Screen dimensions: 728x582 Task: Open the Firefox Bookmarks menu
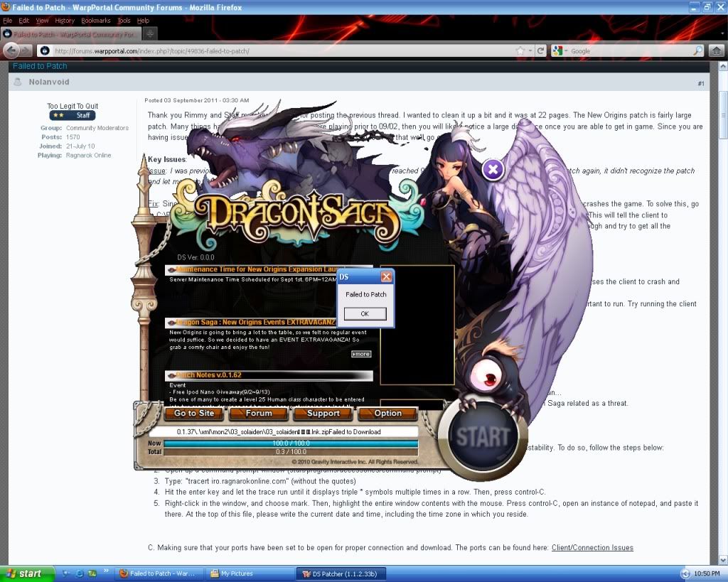[x=96, y=21]
